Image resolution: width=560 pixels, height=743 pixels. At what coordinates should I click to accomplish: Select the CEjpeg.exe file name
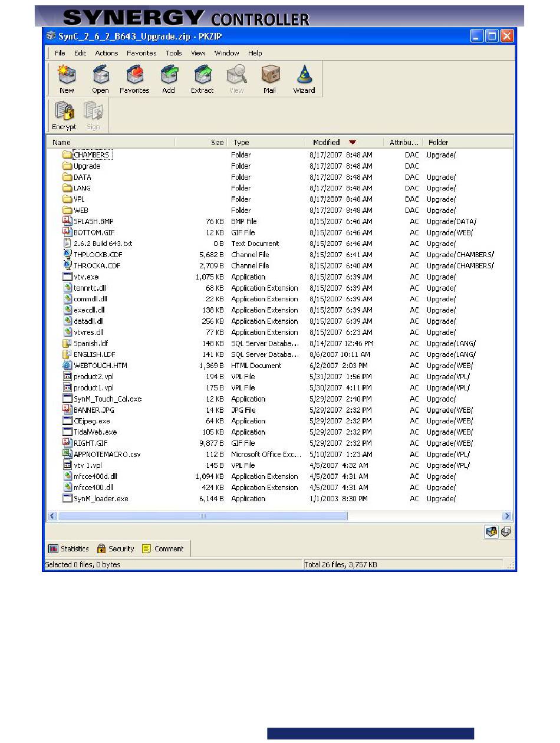[x=92, y=421]
